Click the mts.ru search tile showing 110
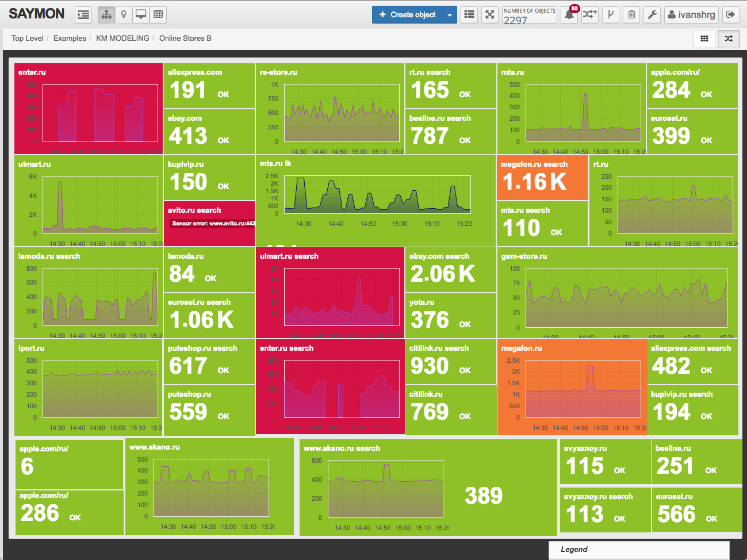Screen dimensions: 747x560 click(x=542, y=224)
